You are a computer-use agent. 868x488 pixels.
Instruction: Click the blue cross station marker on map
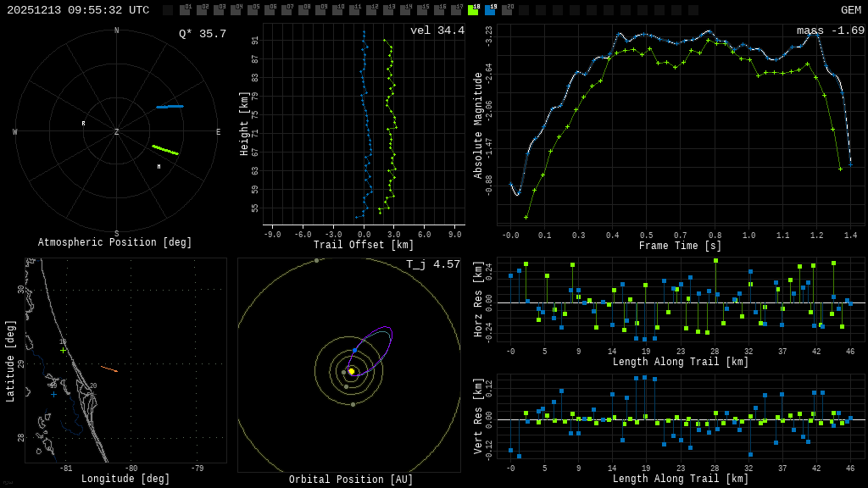click(x=53, y=394)
